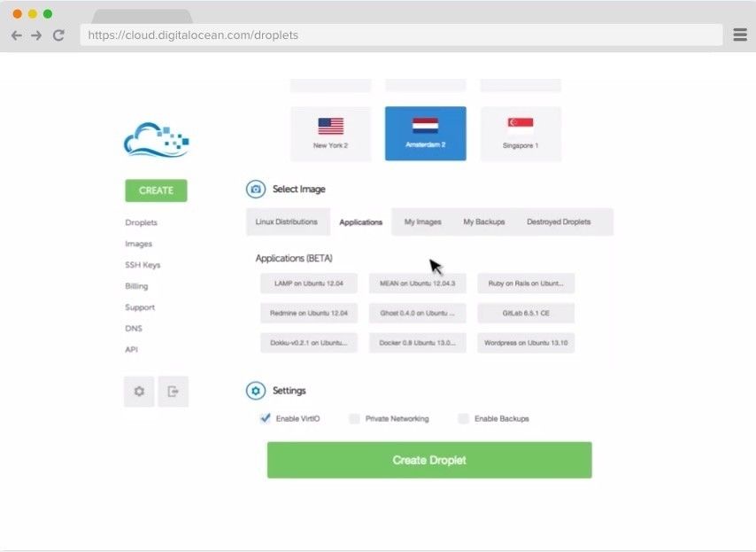Viewport: 756px width, 552px height.
Task: Enable the Private Networking checkbox
Action: (x=354, y=418)
